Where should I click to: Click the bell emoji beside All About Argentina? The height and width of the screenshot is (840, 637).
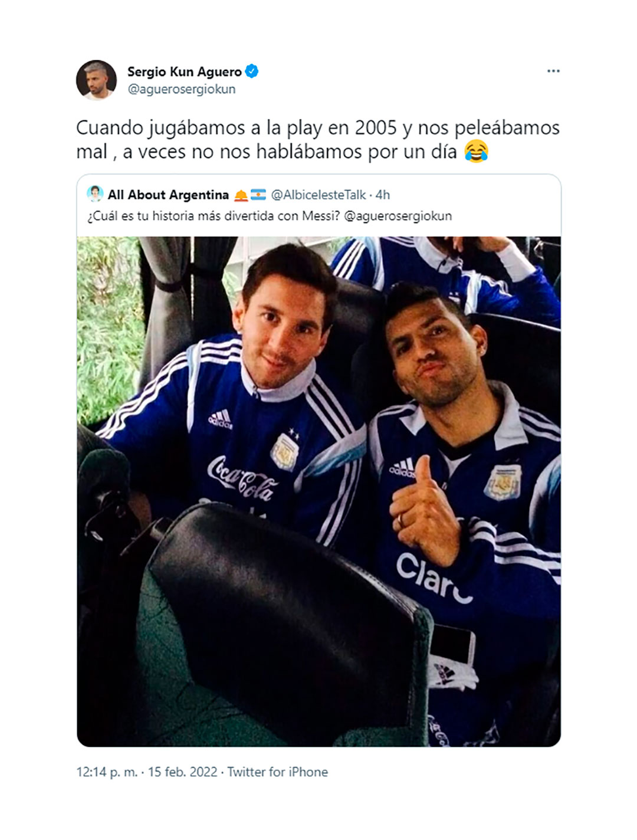pyautogui.click(x=241, y=195)
